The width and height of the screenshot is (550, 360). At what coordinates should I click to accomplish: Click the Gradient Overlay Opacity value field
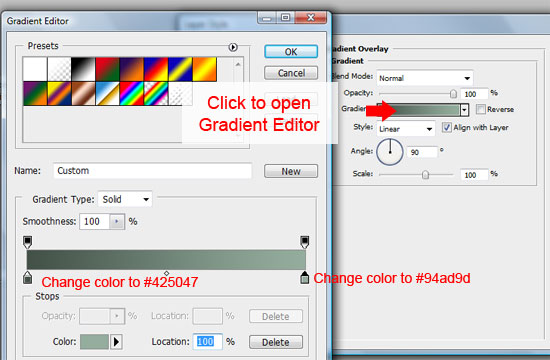[474, 94]
